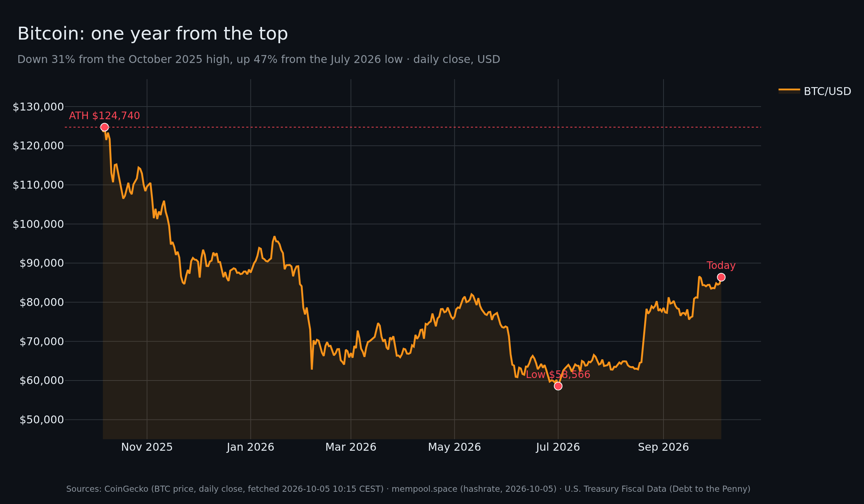This screenshot has height=504, width=864.
Task: Select the ATH marker dot
Action: 104,127
